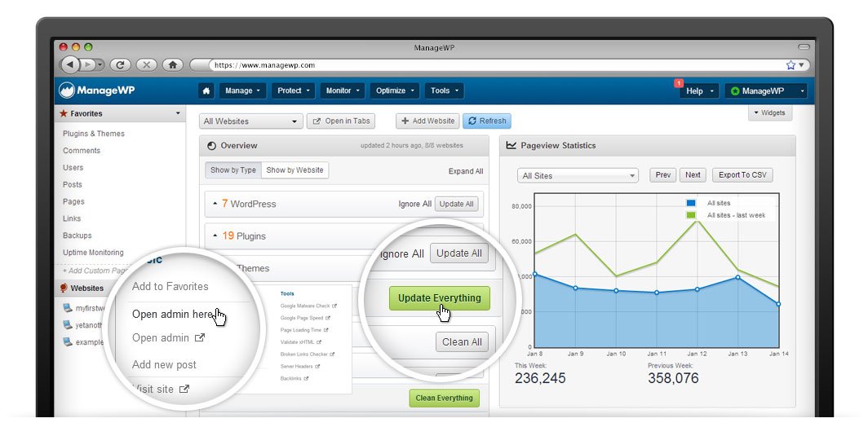The width and height of the screenshot is (868, 436).
Task: Click the Add Website button
Action: [427, 121]
